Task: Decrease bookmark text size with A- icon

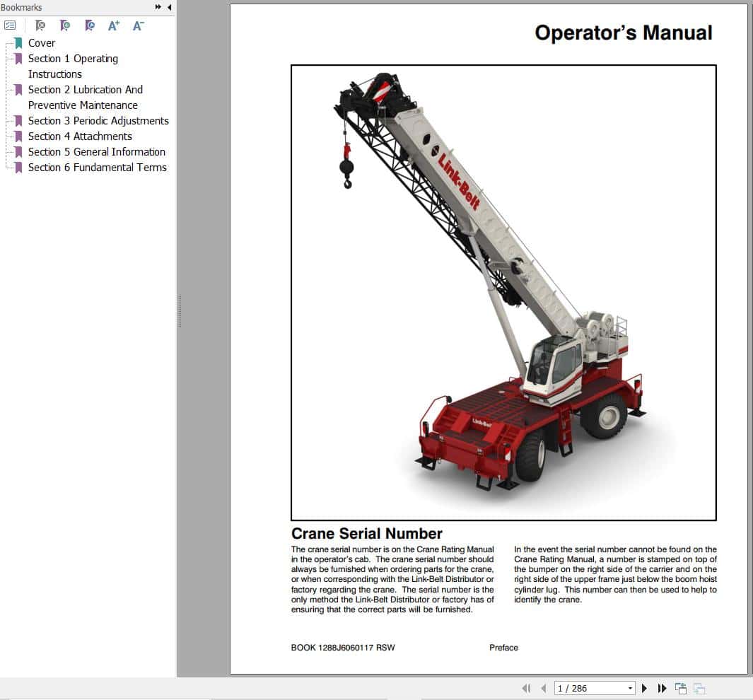Action: pos(138,25)
